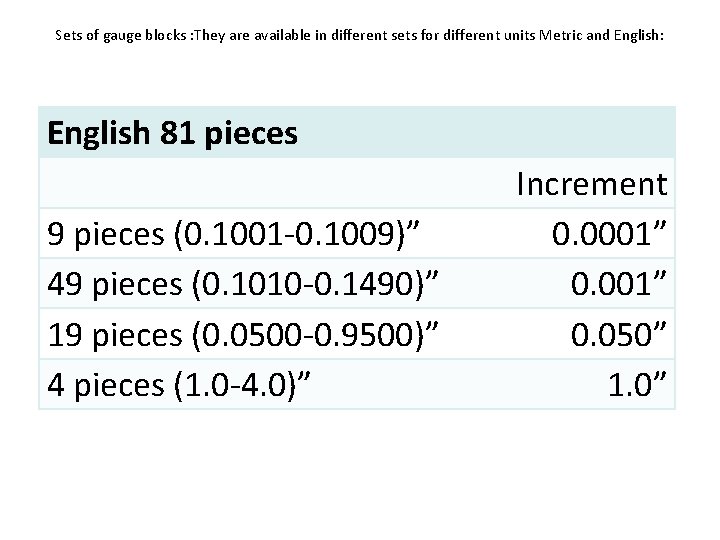Click the 'English 81 pieces' table header

tap(173, 134)
